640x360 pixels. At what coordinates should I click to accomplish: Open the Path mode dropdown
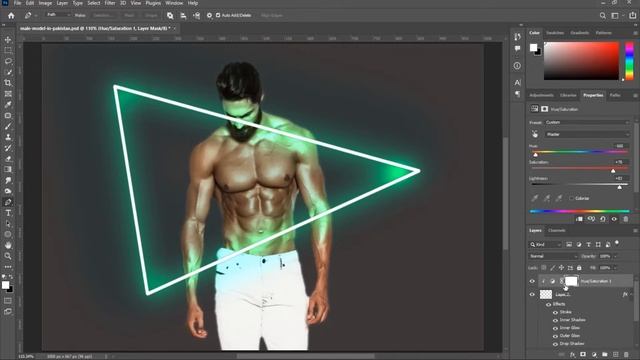(x=58, y=15)
